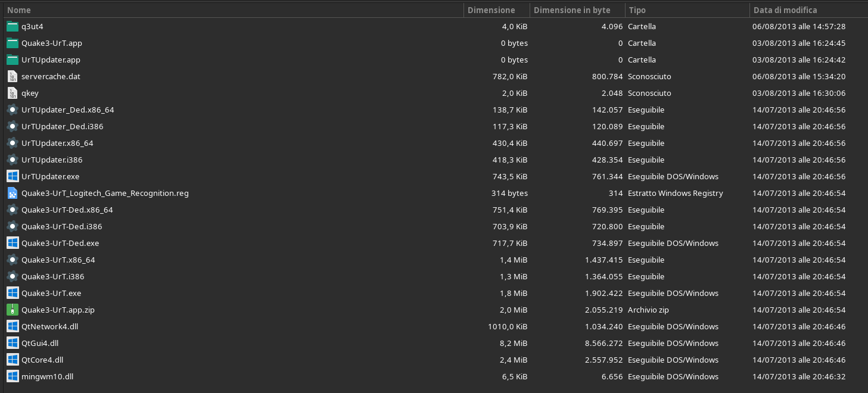Click the UrTUpdater.i386 gear icon
868x393 pixels.
pos(13,160)
